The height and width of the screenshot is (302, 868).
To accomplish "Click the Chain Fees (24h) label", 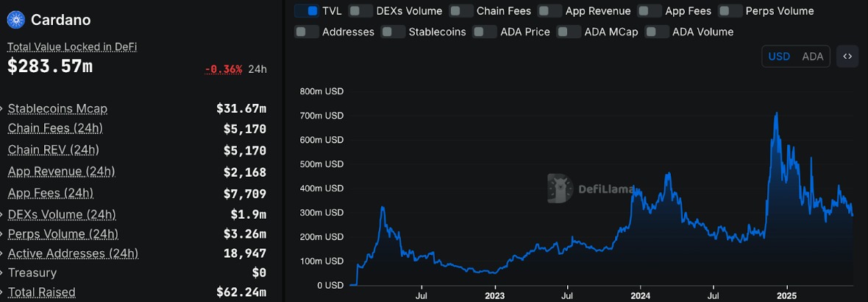I will [x=55, y=129].
